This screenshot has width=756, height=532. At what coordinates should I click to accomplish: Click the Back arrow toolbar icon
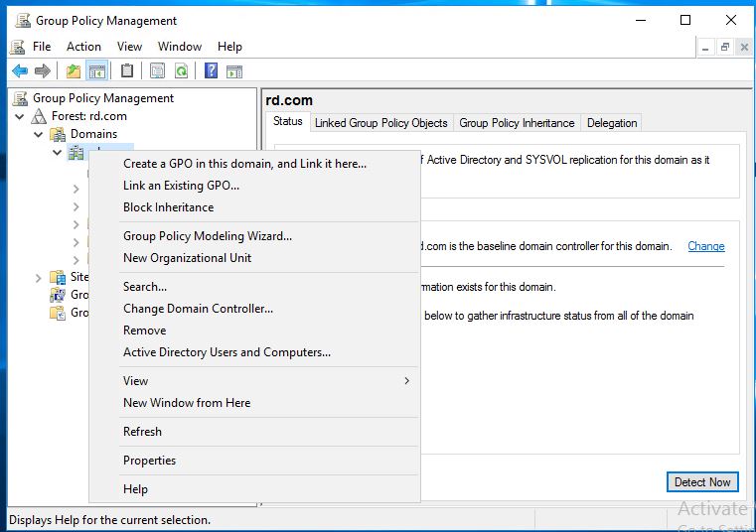click(x=20, y=70)
